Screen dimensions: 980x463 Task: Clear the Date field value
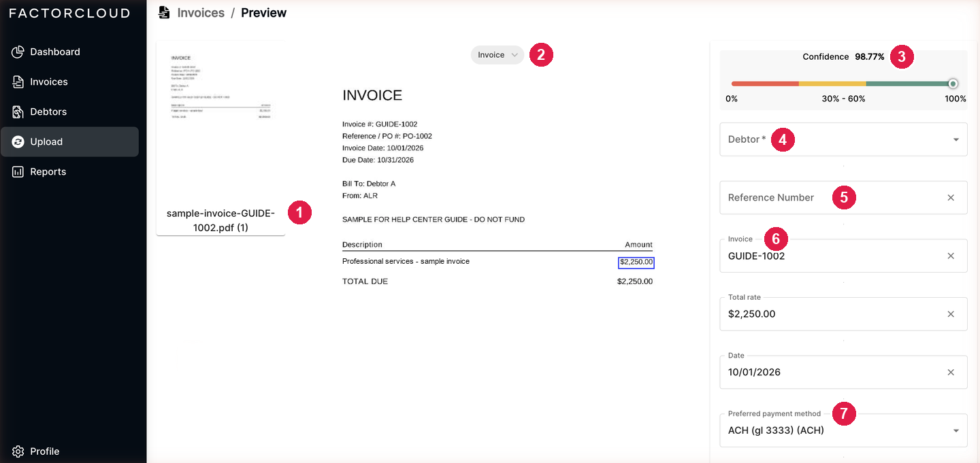951,372
